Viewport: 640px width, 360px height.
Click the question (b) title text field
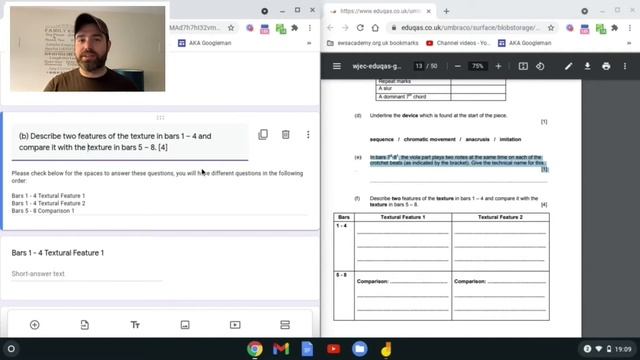click(x=130, y=142)
